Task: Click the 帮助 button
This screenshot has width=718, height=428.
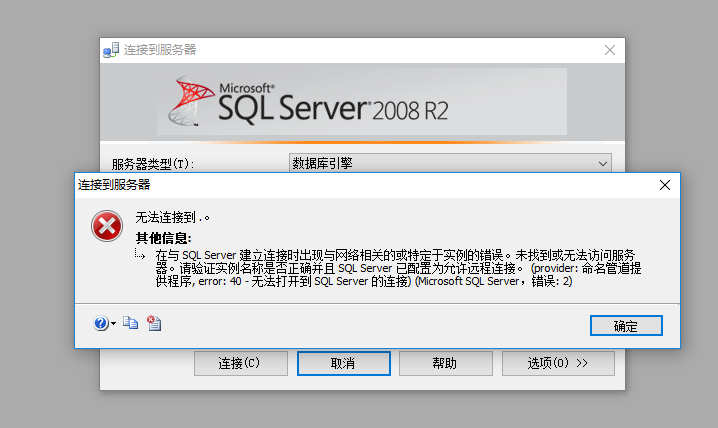Action: coord(446,363)
